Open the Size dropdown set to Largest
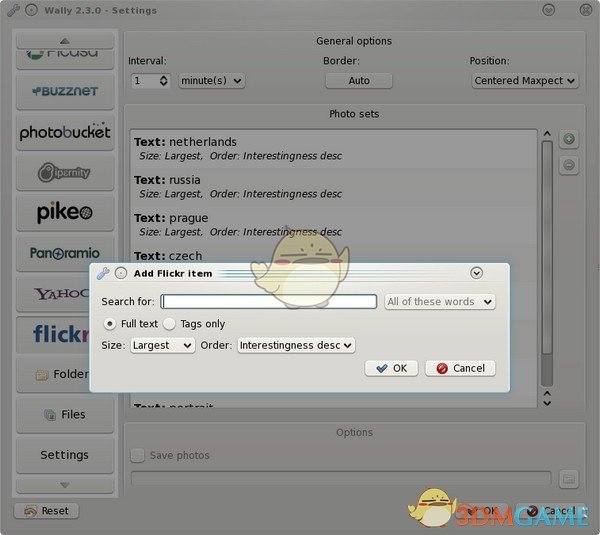 pos(162,345)
